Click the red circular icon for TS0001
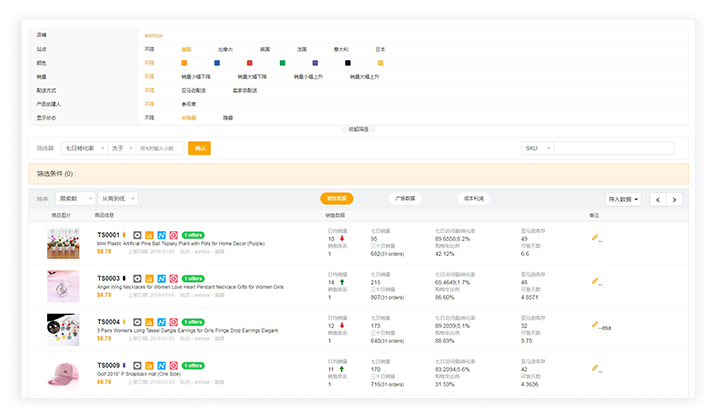This screenshot has width=720, height=416. click(173, 235)
